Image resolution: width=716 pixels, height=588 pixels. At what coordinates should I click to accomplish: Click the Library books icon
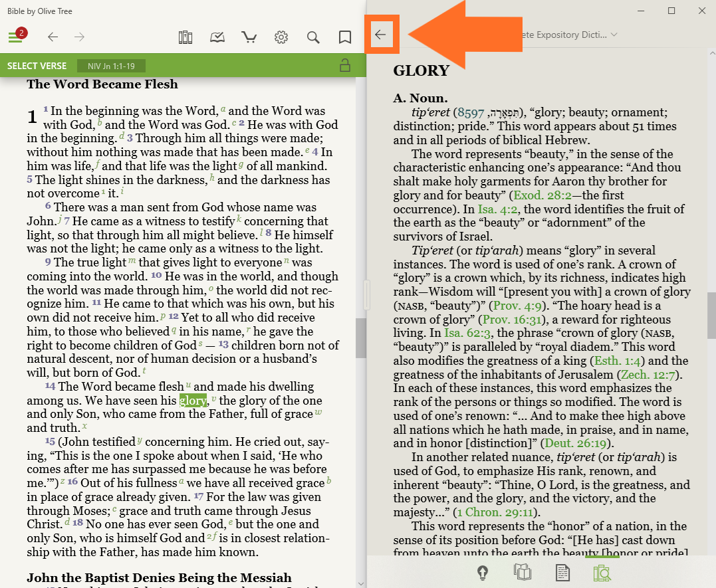pos(185,37)
